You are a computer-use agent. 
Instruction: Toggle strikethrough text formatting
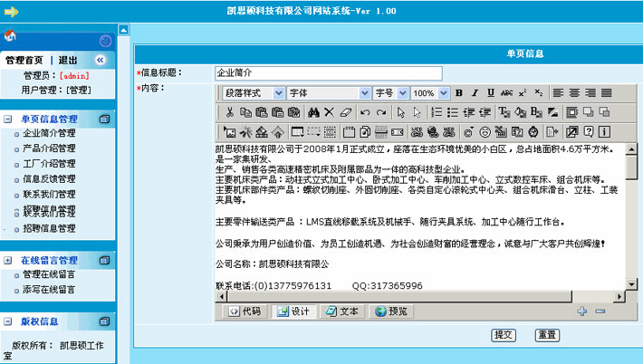(506, 93)
